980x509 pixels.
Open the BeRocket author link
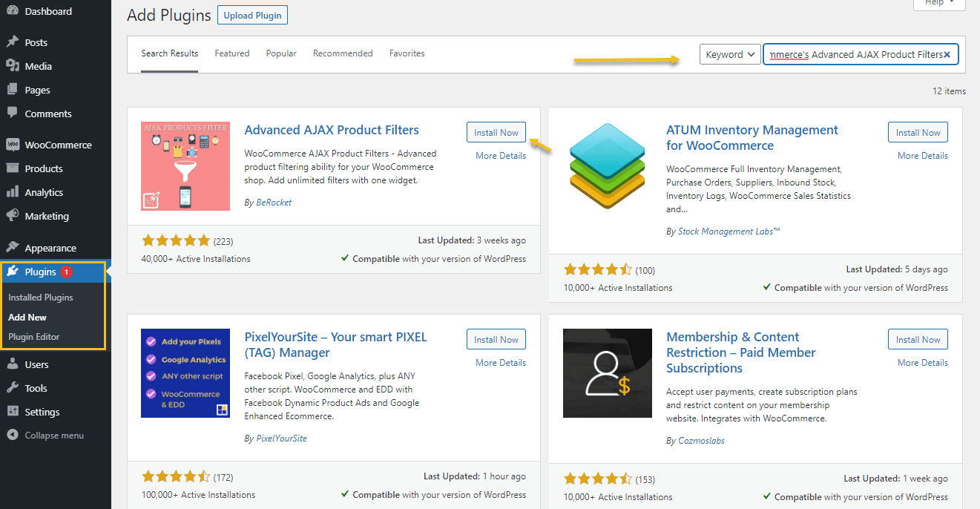coord(274,203)
